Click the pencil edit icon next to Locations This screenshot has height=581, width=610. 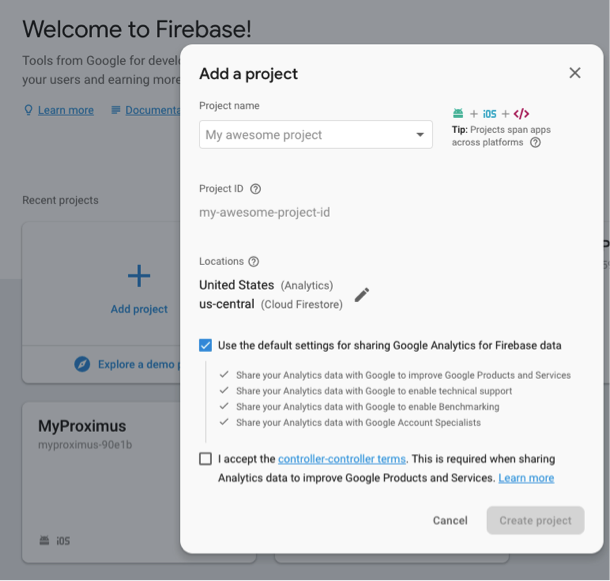362,294
